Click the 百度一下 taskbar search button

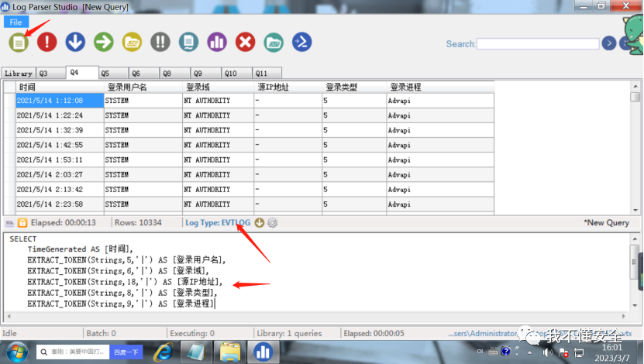pos(126,352)
